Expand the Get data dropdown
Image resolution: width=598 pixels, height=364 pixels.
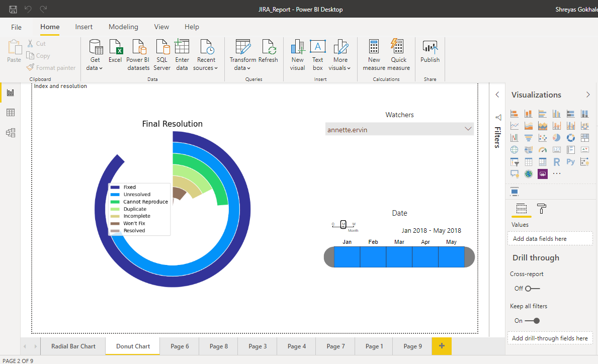95,68
